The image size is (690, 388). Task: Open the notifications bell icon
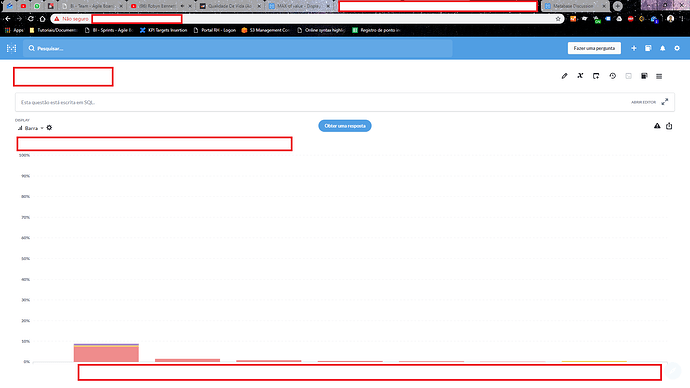(x=663, y=48)
